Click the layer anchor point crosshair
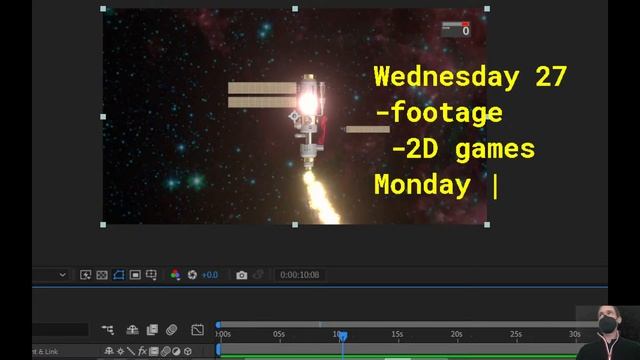 click(x=294, y=117)
